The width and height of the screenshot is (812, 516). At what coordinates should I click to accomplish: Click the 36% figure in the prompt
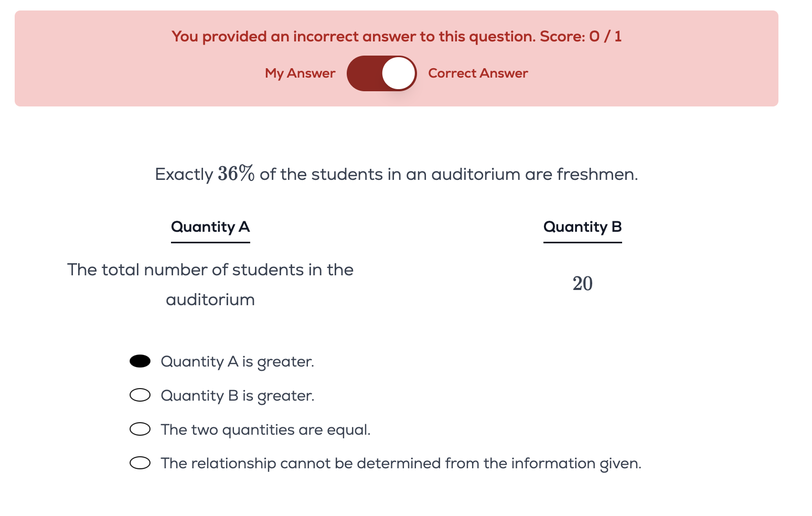[236, 174]
